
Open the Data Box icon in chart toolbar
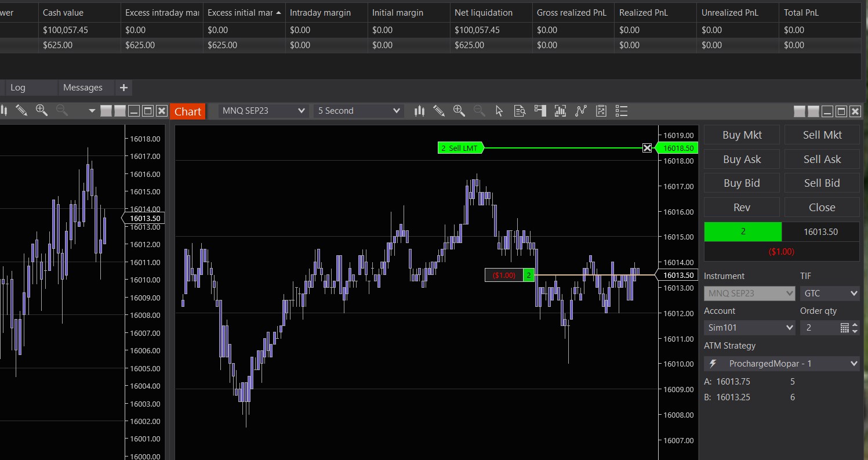520,111
